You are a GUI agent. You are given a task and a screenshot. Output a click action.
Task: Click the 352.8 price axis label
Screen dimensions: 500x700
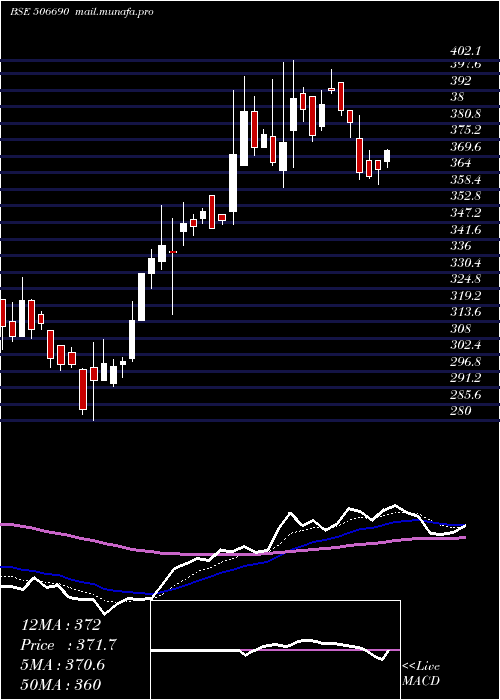click(x=466, y=196)
